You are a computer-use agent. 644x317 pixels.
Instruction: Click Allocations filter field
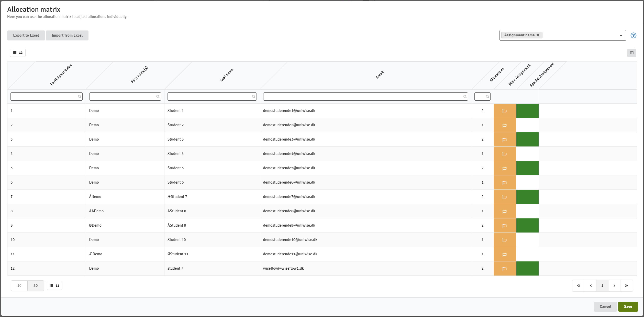(482, 97)
